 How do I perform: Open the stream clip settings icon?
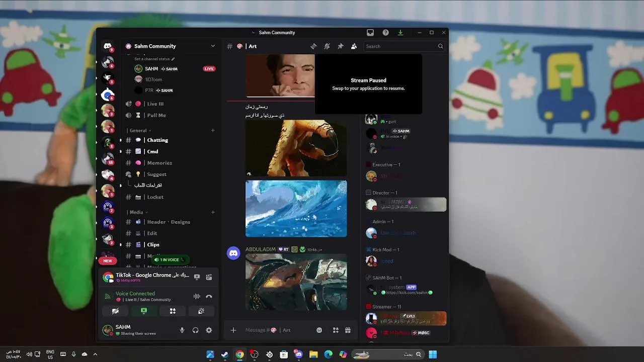point(209,277)
